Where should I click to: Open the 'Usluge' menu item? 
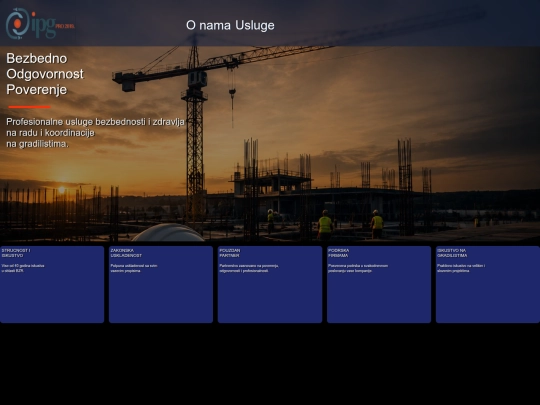[x=255, y=25]
